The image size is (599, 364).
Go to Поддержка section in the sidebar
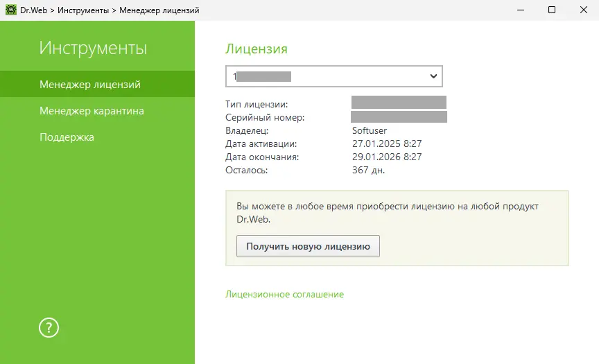67,137
